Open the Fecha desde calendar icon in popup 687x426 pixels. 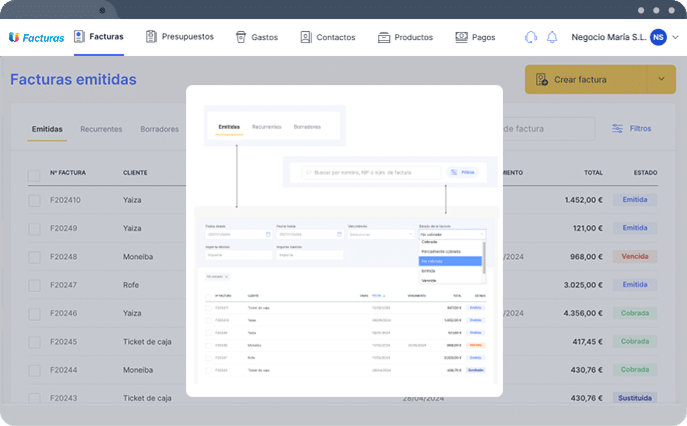pyautogui.click(x=268, y=234)
